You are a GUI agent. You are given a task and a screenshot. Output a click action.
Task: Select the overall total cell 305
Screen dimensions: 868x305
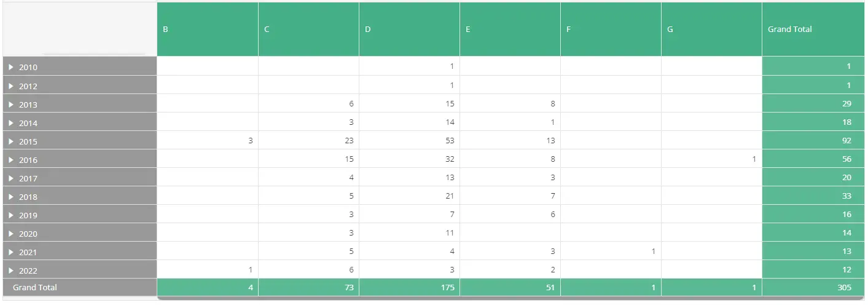coord(813,287)
